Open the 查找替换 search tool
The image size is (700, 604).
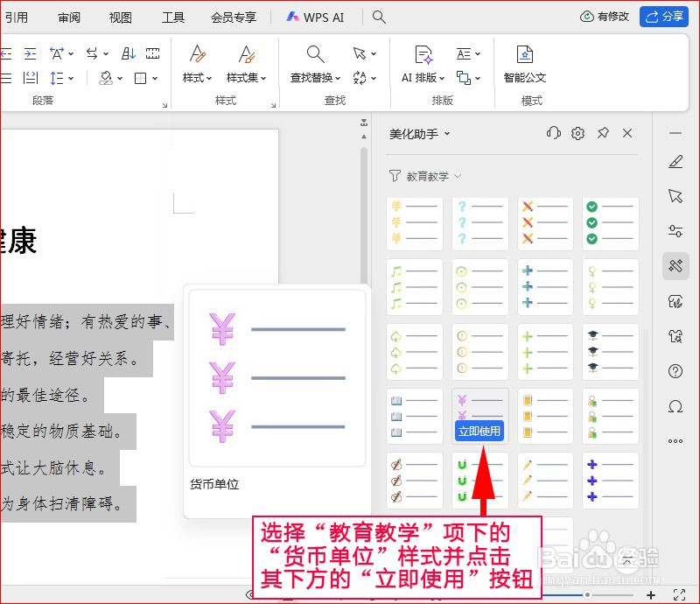click(x=314, y=77)
